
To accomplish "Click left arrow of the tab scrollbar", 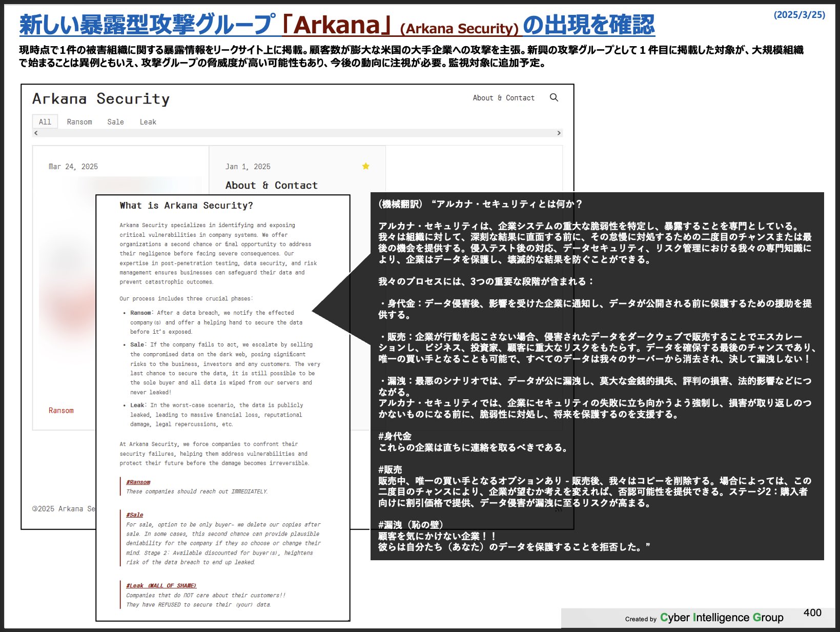I will pyautogui.click(x=36, y=133).
